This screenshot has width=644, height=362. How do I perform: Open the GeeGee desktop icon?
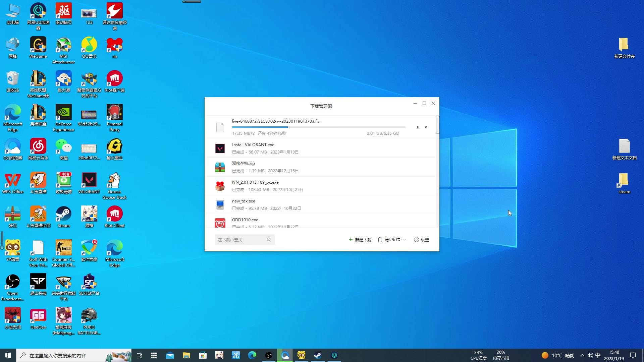(38, 319)
